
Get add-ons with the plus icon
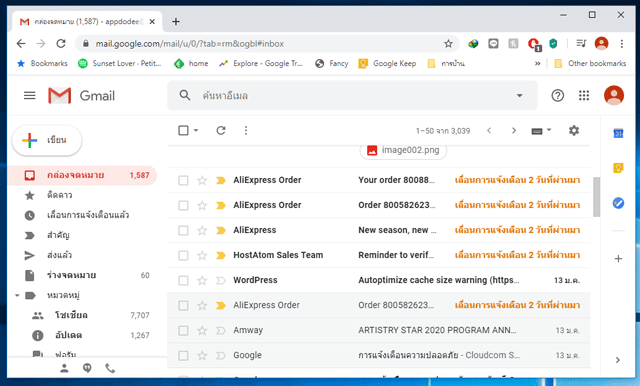[618, 259]
